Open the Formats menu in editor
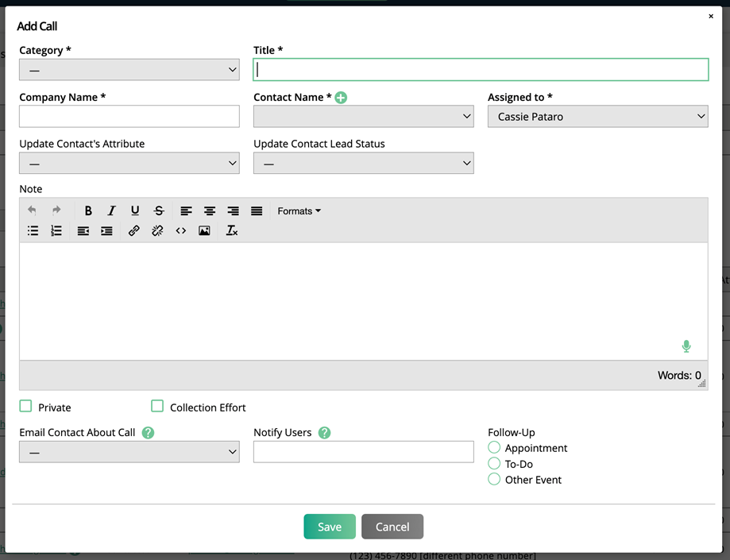730x560 pixels. [299, 211]
